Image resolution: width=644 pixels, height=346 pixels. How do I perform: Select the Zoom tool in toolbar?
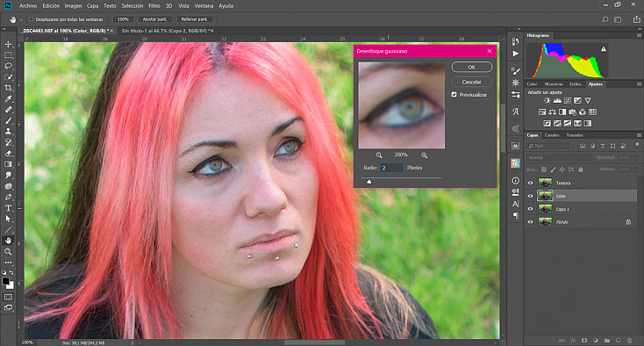click(x=8, y=251)
